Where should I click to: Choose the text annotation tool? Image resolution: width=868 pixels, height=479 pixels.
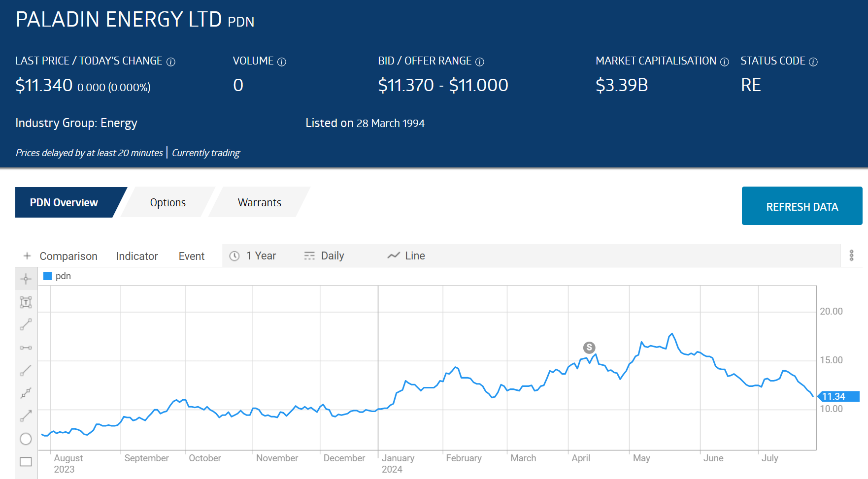[26, 302]
